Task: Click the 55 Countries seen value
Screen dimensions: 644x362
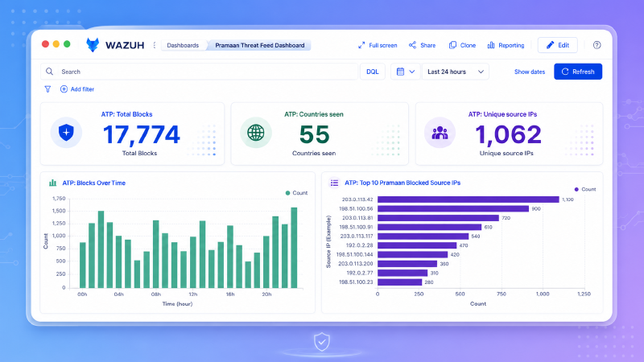Action: click(314, 134)
